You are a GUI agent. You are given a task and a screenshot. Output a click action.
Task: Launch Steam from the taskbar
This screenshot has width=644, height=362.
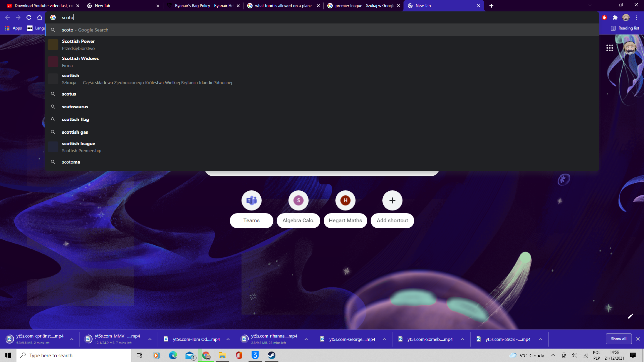coord(271,355)
